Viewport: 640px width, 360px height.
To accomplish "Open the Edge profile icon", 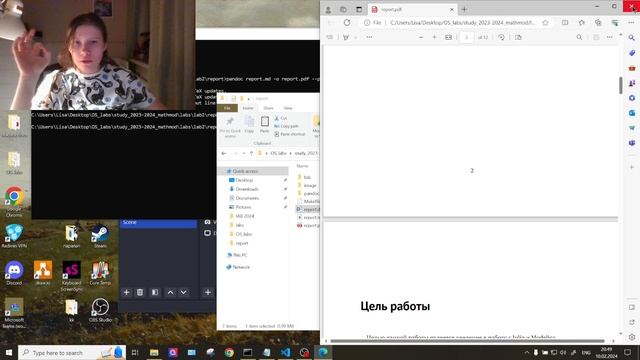I will [x=328, y=9].
